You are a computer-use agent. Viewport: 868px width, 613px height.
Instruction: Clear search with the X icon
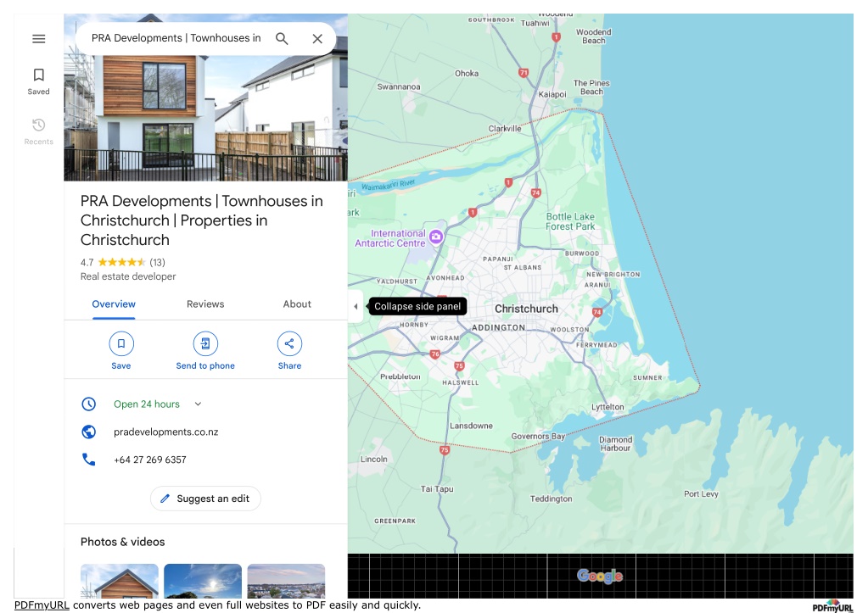(x=317, y=39)
